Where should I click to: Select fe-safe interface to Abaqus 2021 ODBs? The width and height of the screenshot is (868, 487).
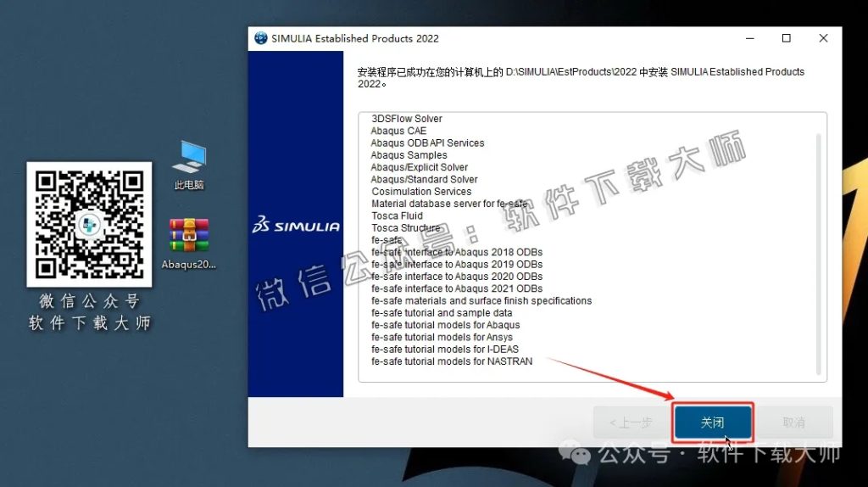[x=457, y=288]
